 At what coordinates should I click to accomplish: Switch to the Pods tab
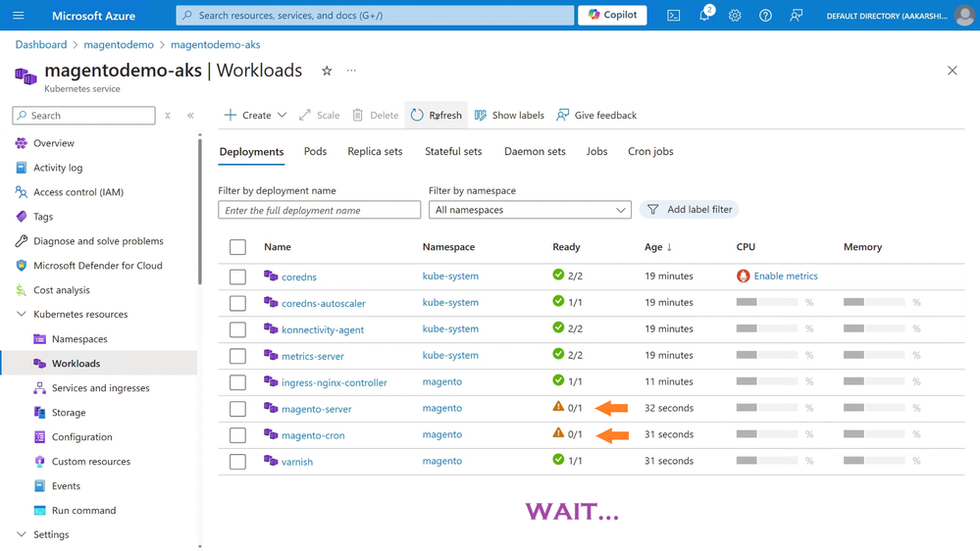315,151
